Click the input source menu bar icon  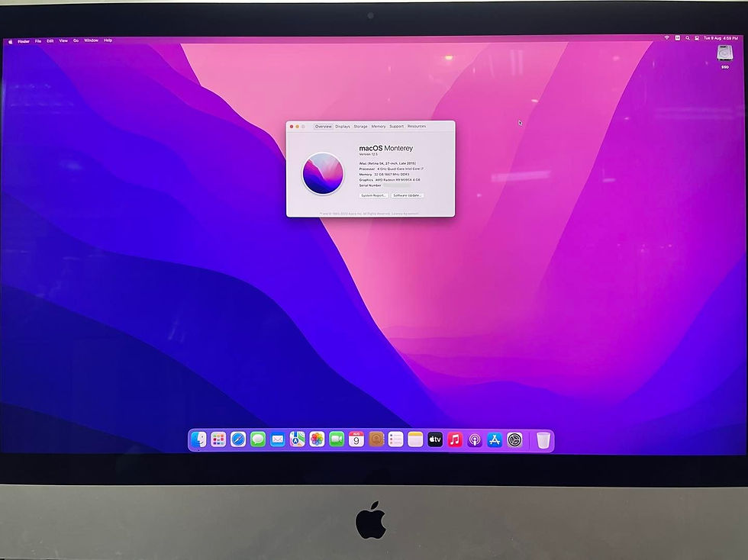tap(678, 38)
